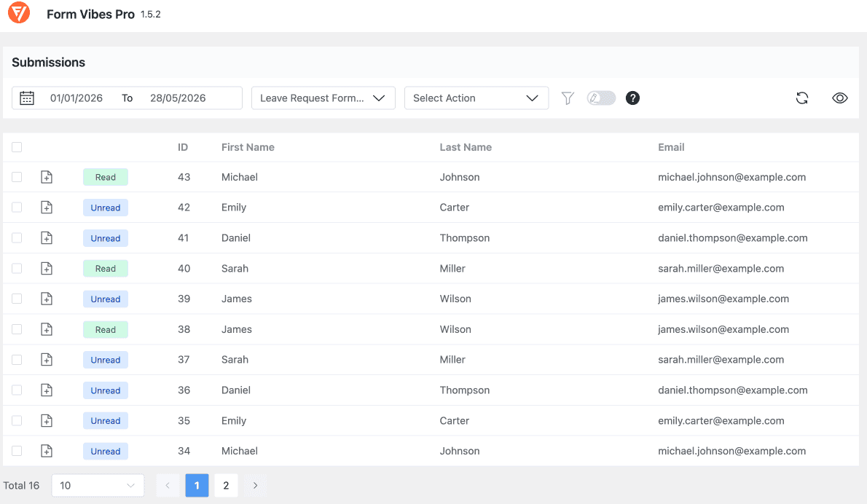Select checkbox for submission ID 36
The height and width of the screenshot is (504, 867).
click(x=17, y=390)
